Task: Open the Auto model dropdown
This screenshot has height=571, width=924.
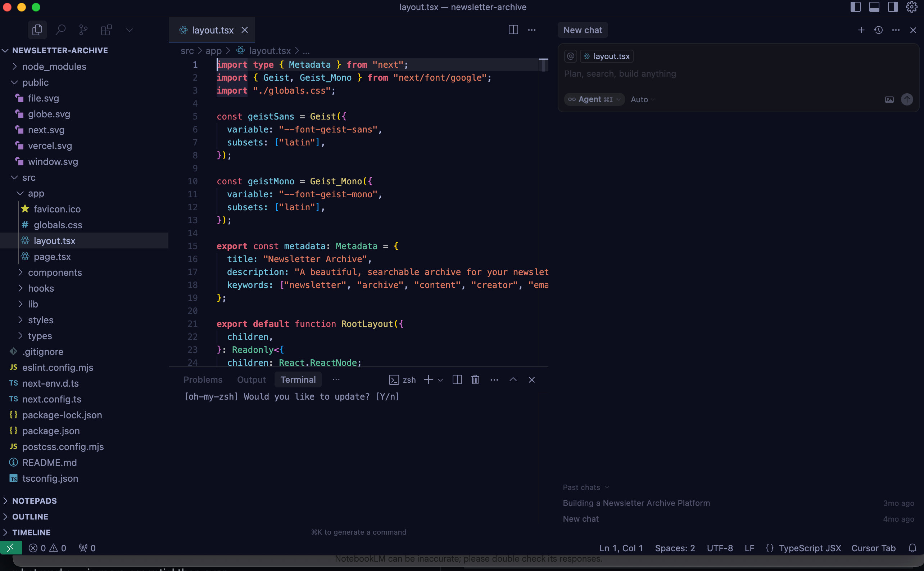Action: pyautogui.click(x=642, y=99)
